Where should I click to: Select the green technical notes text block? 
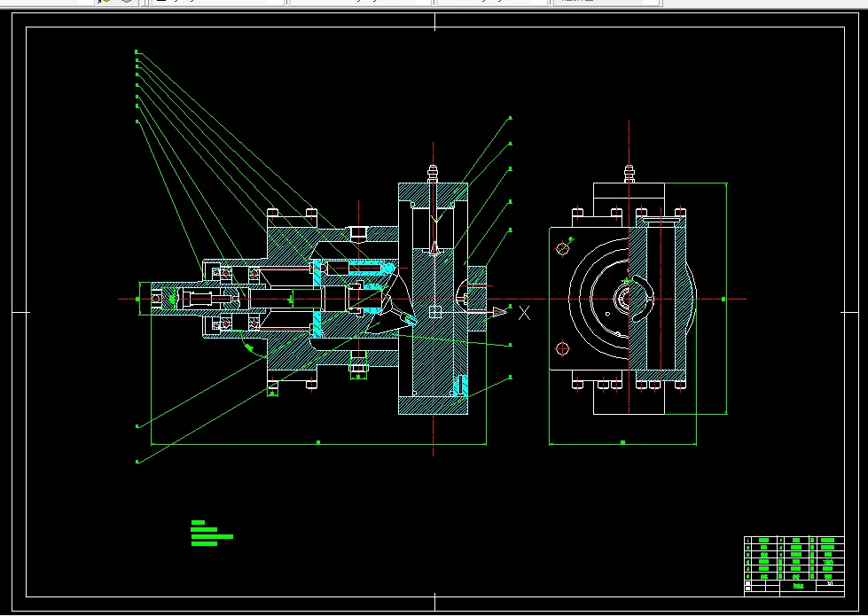click(x=212, y=533)
